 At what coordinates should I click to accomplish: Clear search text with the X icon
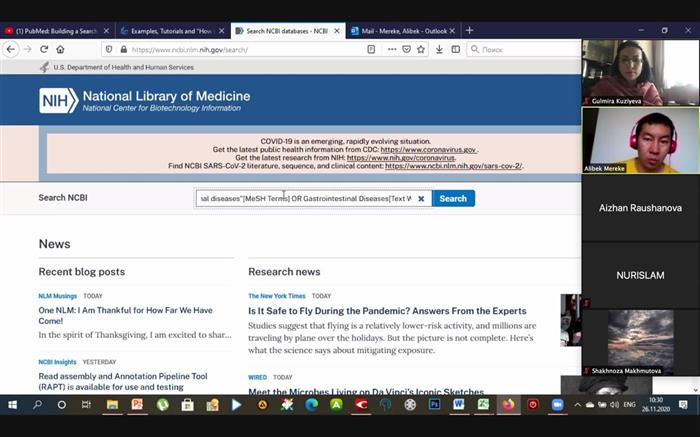pyautogui.click(x=421, y=198)
